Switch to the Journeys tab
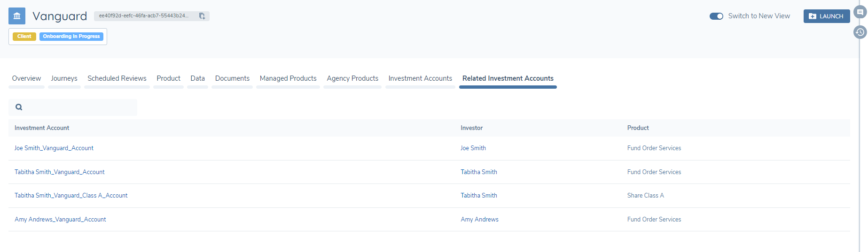Viewport: 868px width, 252px height. click(64, 78)
